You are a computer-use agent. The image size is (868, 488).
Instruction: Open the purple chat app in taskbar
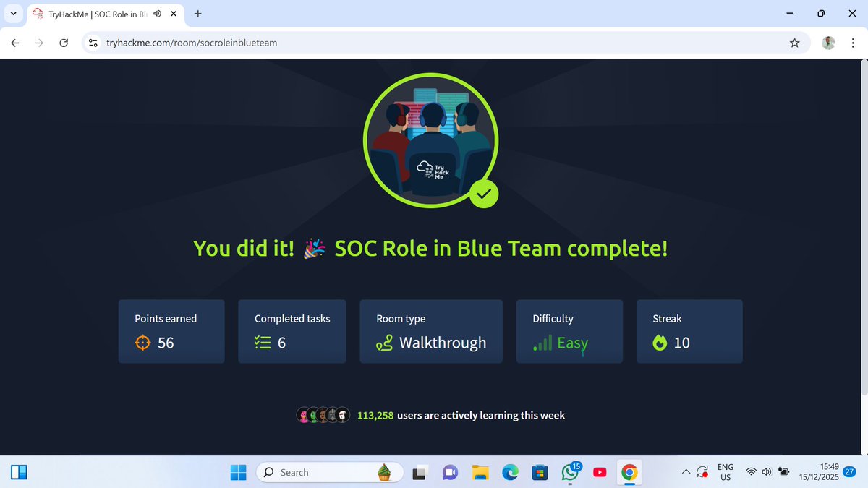[x=449, y=472]
